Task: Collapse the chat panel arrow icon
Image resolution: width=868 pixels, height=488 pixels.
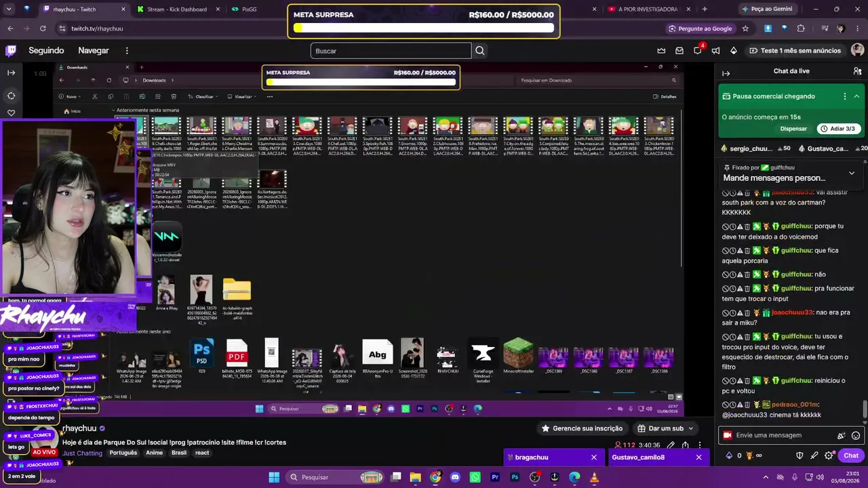Action: [726, 72]
